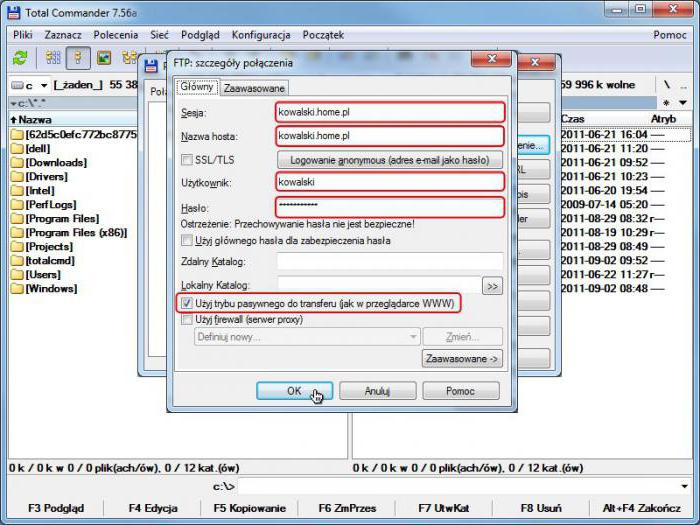The image size is (700, 525).
Task: Click the Alt+F4 Zakończ button
Action: point(642,508)
